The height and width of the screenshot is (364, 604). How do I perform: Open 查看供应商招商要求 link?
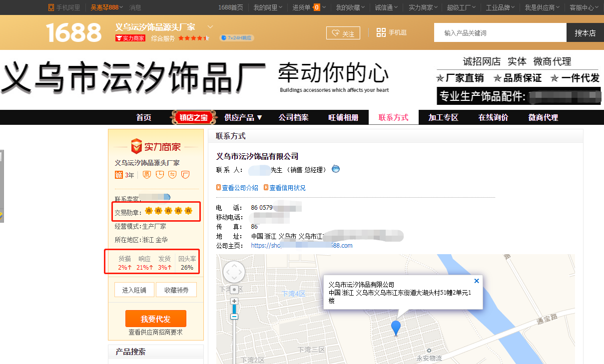pyautogui.click(x=155, y=332)
